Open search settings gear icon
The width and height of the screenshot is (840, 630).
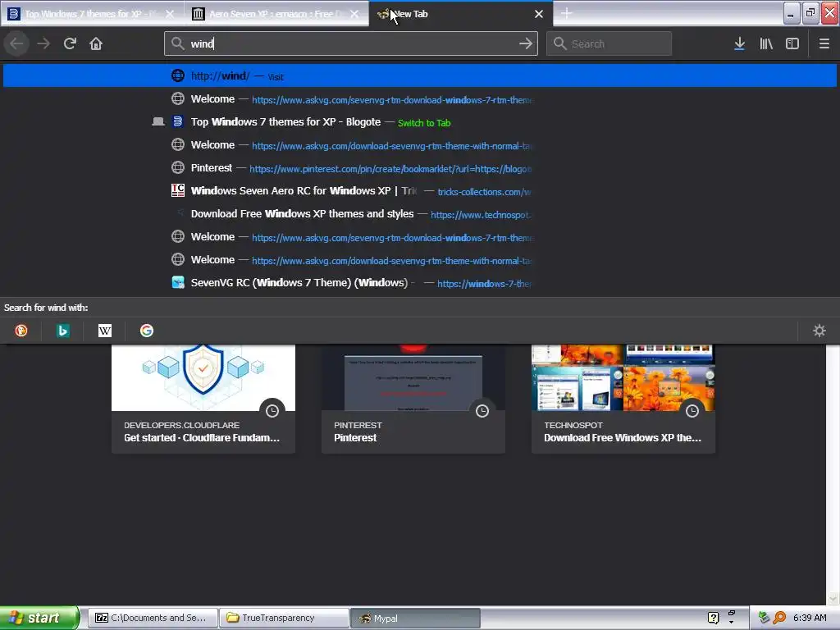point(819,331)
